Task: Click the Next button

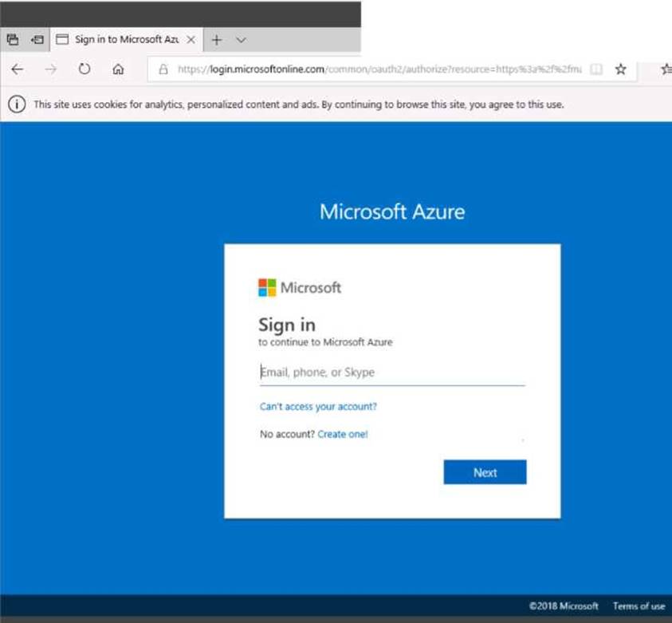Action: coord(485,472)
